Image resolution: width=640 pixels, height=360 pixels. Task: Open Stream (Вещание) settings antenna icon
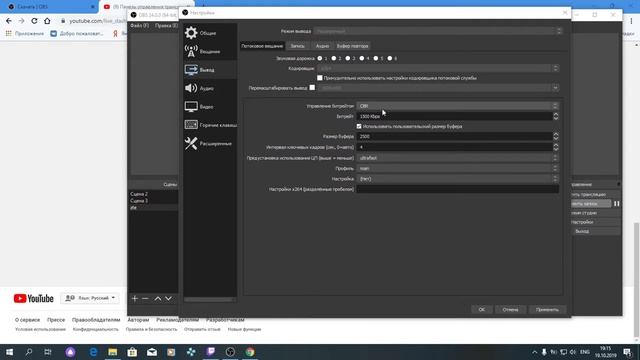click(191, 51)
